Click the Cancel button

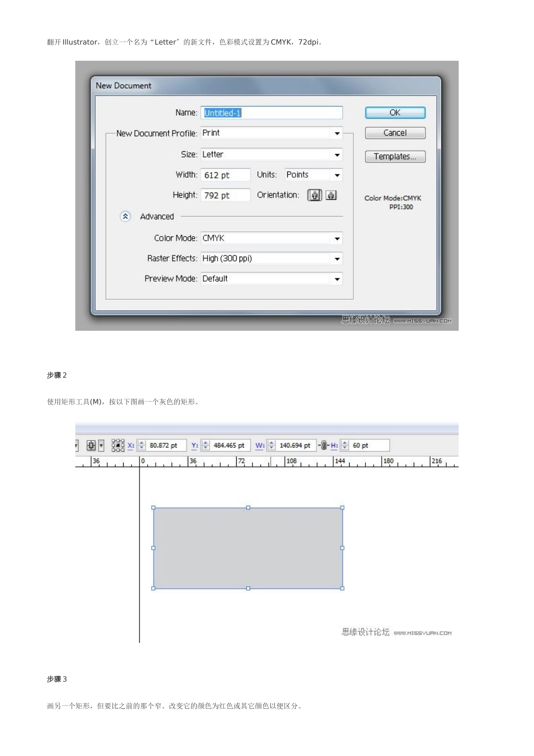(x=395, y=133)
